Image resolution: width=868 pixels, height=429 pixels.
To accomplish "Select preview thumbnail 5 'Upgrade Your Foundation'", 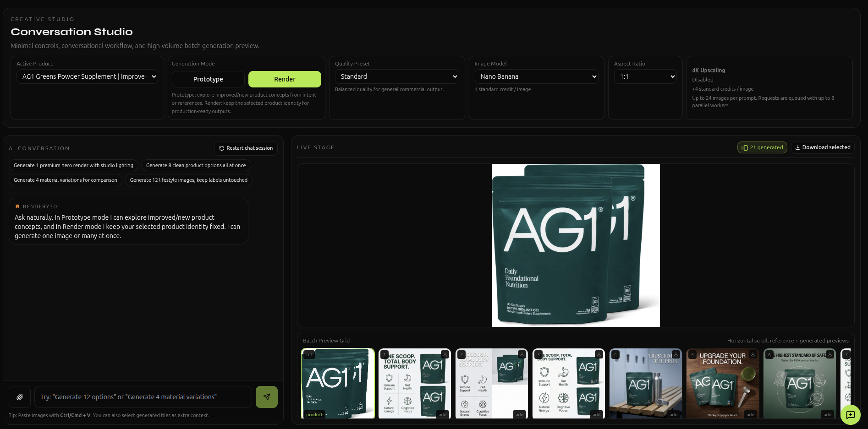I will [723, 384].
